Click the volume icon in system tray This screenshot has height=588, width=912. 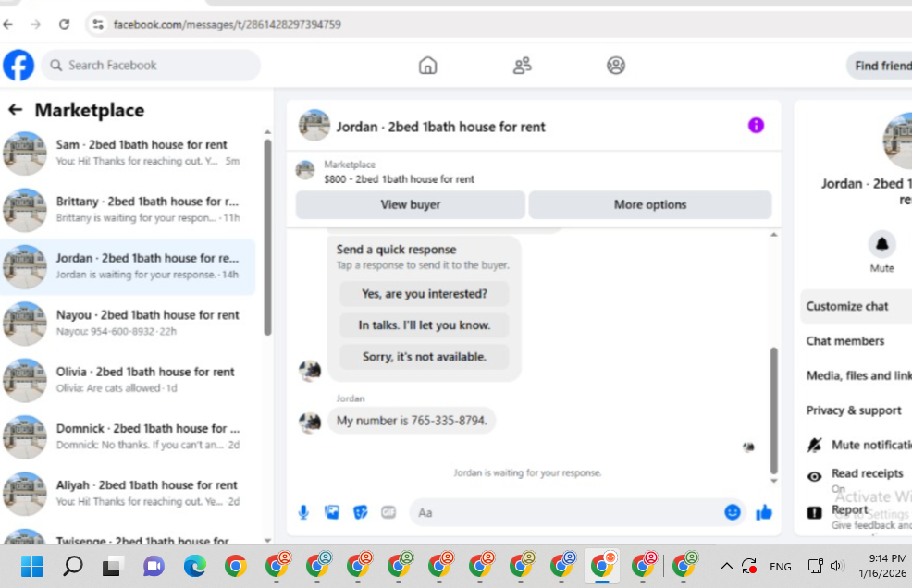click(x=837, y=566)
